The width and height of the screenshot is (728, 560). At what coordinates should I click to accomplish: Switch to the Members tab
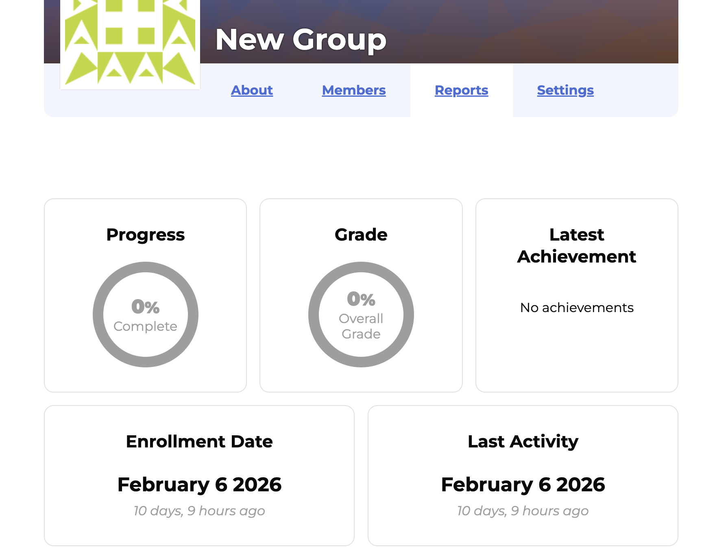(x=353, y=90)
